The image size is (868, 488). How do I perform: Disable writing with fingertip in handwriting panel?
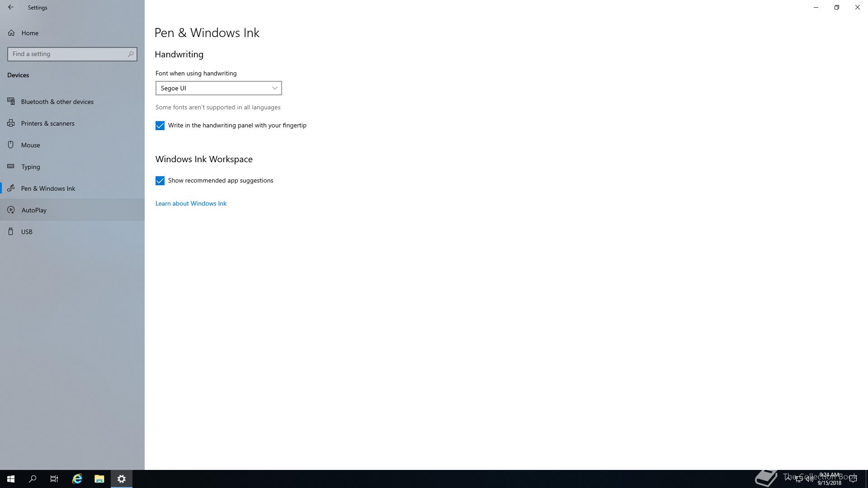coord(160,126)
